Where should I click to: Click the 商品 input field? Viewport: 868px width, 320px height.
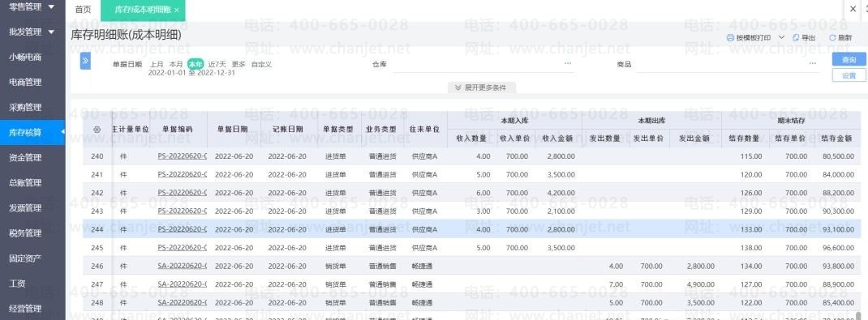point(727,64)
